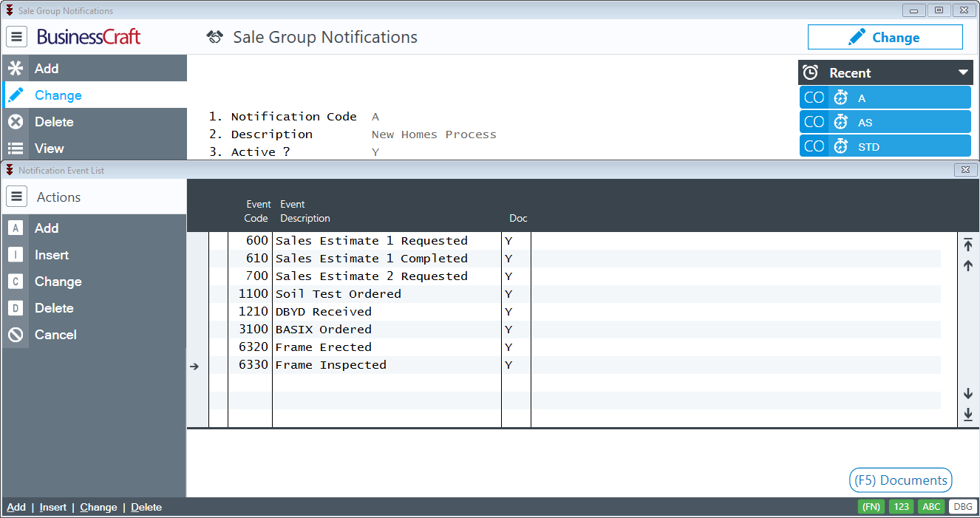Click event code 1100 cell
980x518 pixels.
(x=253, y=294)
